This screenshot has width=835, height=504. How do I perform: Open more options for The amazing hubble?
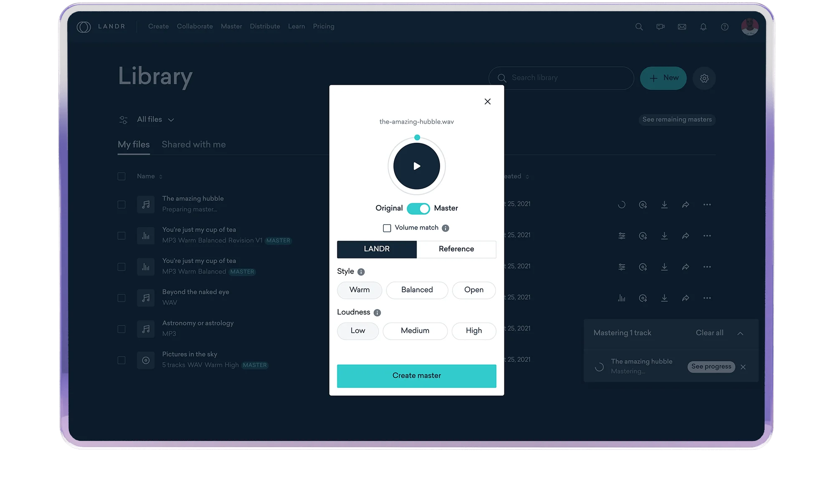coord(707,205)
